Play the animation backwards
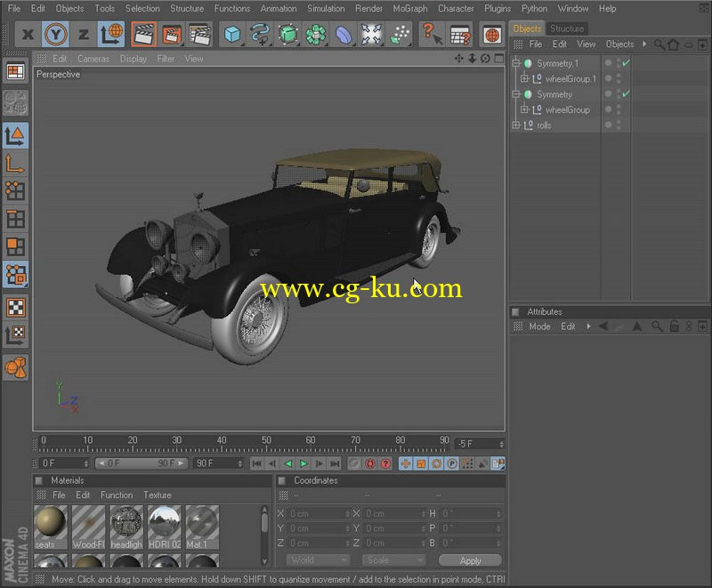712x588 pixels. click(x=287, y=463)
